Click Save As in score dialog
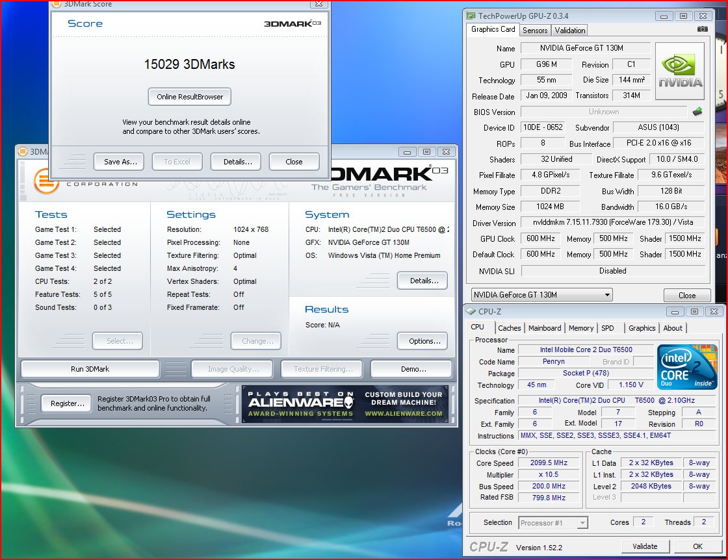The width and height of the screenshot is (728, 560). 120,162
